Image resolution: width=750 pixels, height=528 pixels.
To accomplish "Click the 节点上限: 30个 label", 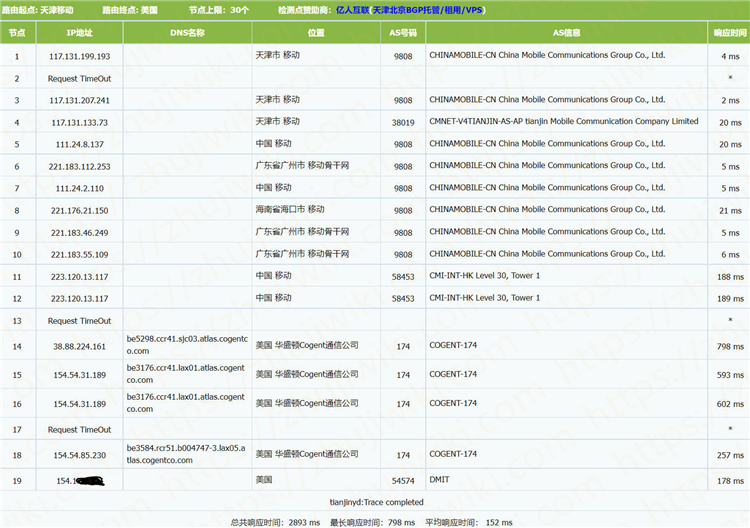I will point(219,10).
